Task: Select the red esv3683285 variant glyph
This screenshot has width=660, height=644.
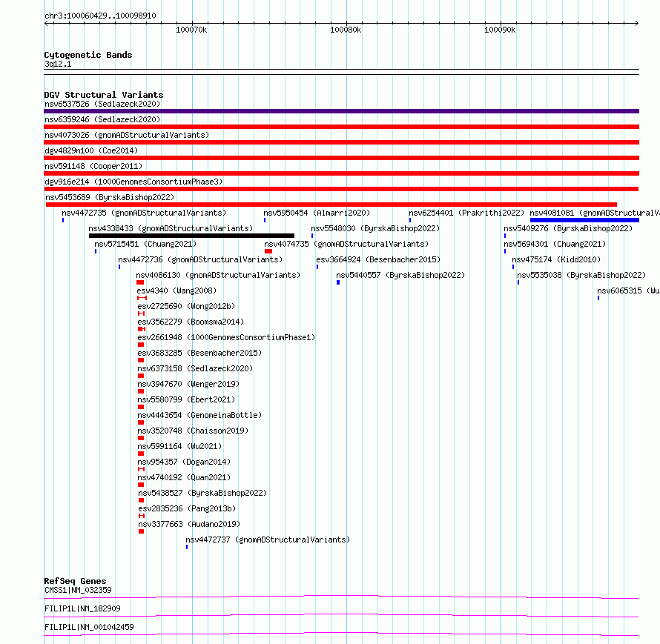Action: [141, 360]
